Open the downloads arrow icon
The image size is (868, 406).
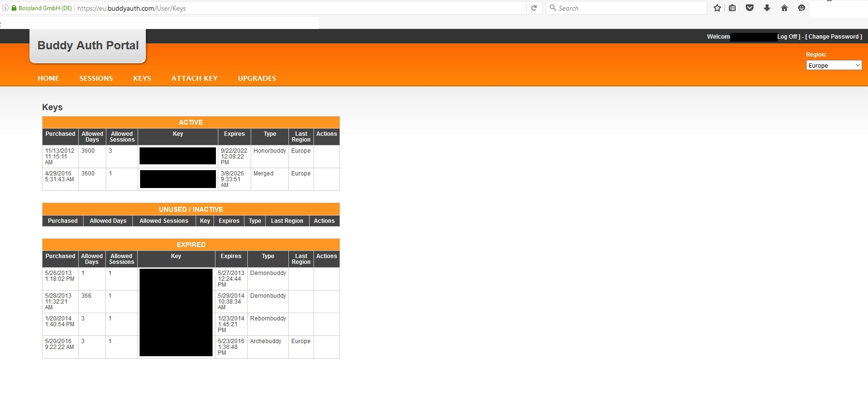tap(767, 8)
